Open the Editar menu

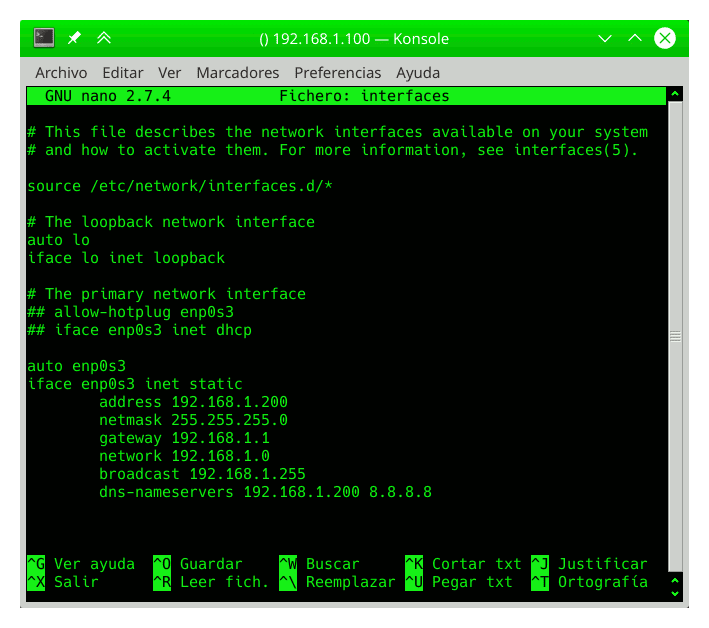[123, 73]
